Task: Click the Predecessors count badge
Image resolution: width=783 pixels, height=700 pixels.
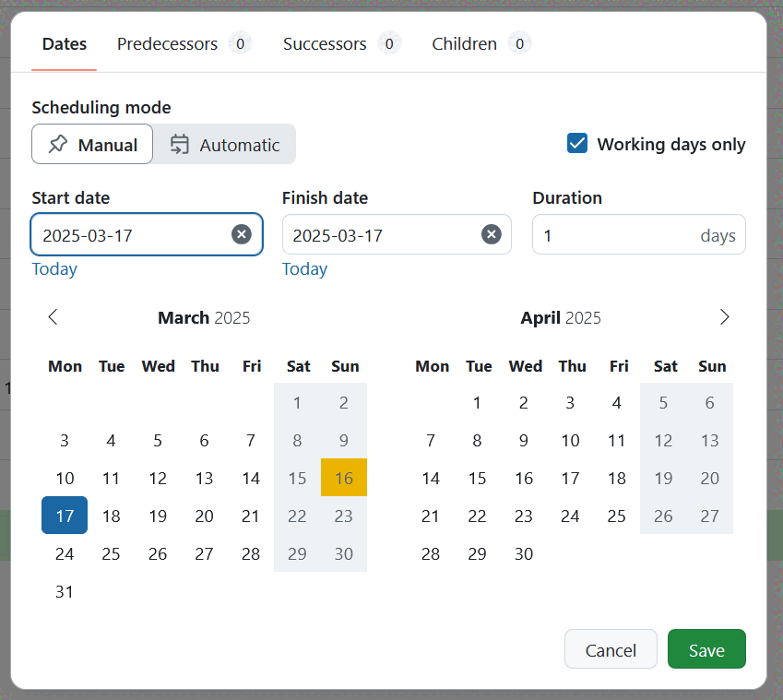Action: (240, 43)
